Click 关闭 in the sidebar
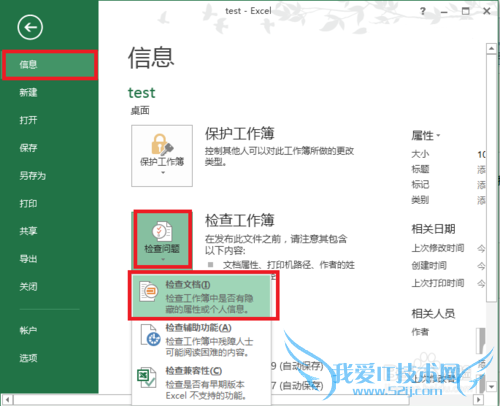The width and height of the screenshot is (500, 406). 28,286
